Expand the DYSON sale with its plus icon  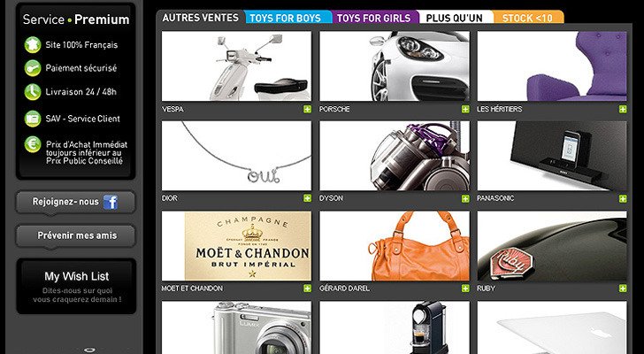[465, 198]
